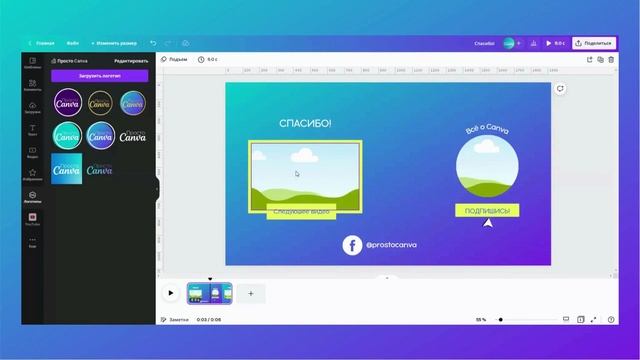Click the Просто Canva brand kit title
The width and height of the screenshot is (640, 360).
click(x=69, y=61)
